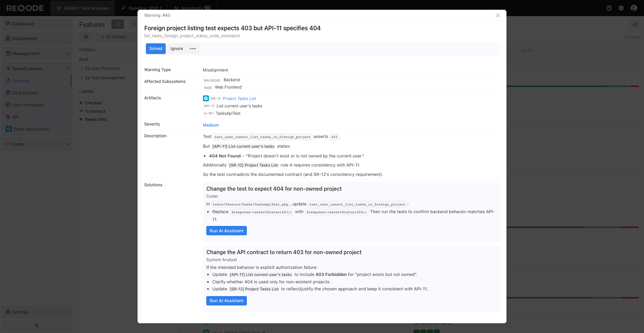The width and height of the screenshot is (644, 333).
Task: Click the SR-12 artifact gear icon
Action: pos(206,98)
